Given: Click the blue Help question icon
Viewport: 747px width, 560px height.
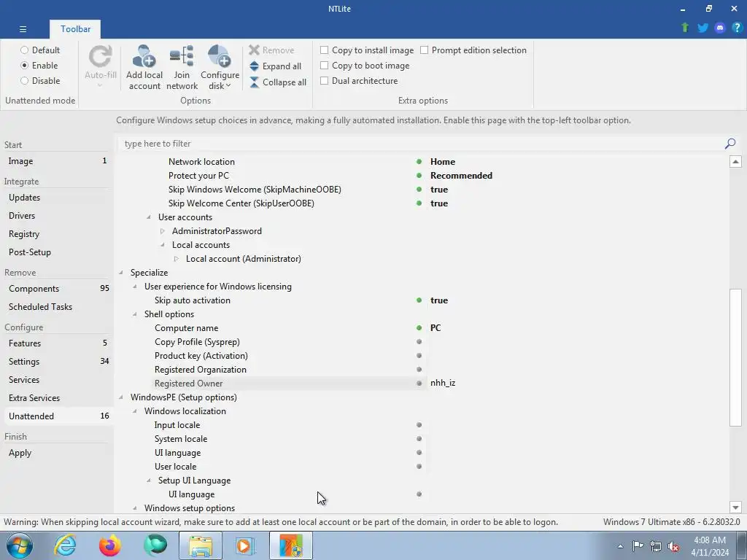Looking at the screenshot, I should [x=737, y=28].
